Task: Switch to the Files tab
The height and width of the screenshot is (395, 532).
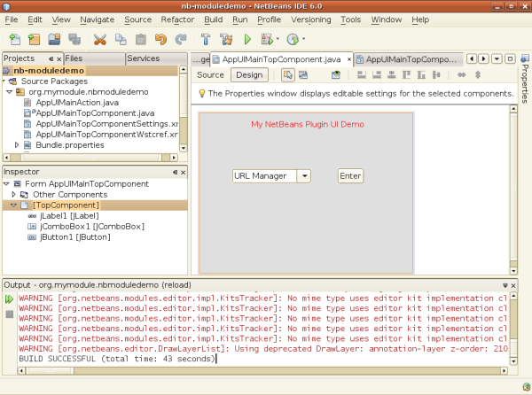Action: point(94,58)
